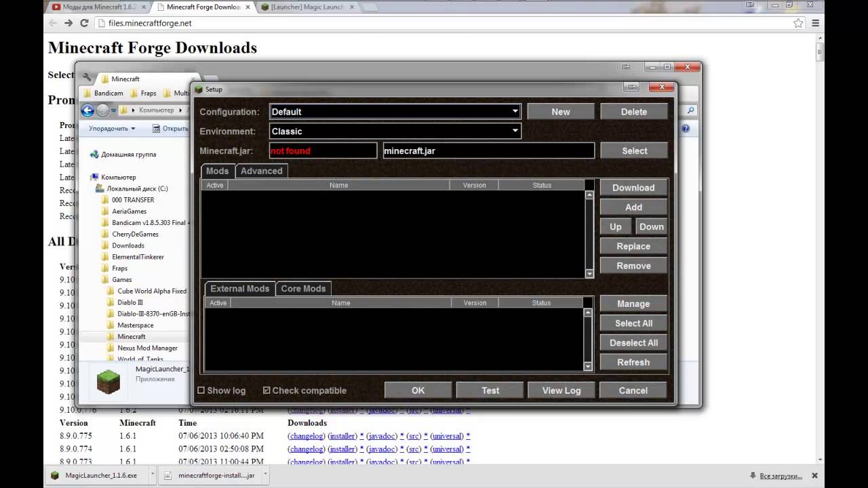Viewport: 868px width, 488px height.
Task: Click the View Log button
Action: [x=561, y=390]
